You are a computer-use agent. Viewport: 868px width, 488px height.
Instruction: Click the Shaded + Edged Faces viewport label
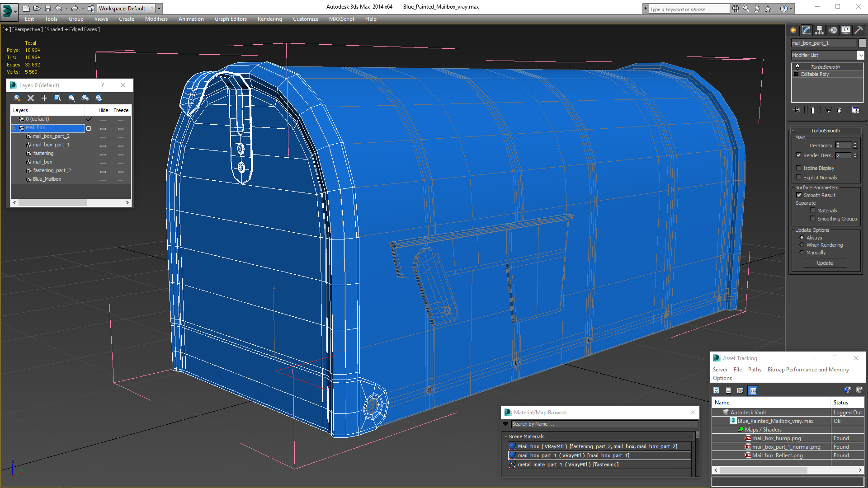point(72,29)
